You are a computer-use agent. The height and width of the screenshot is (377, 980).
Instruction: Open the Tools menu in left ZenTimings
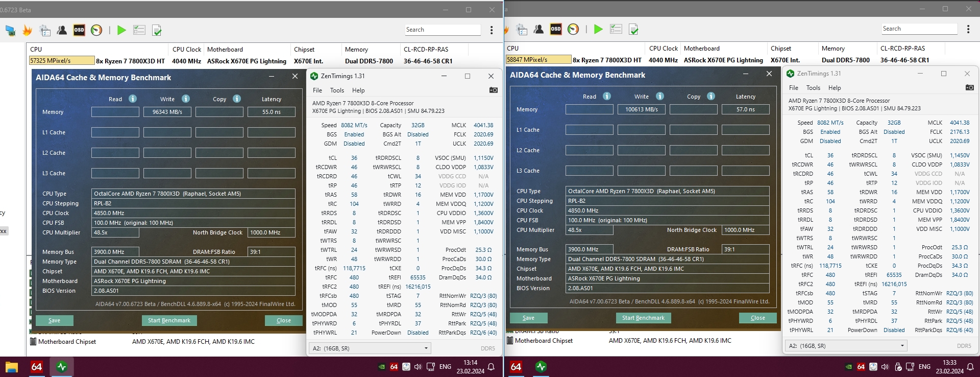point(337,90)
